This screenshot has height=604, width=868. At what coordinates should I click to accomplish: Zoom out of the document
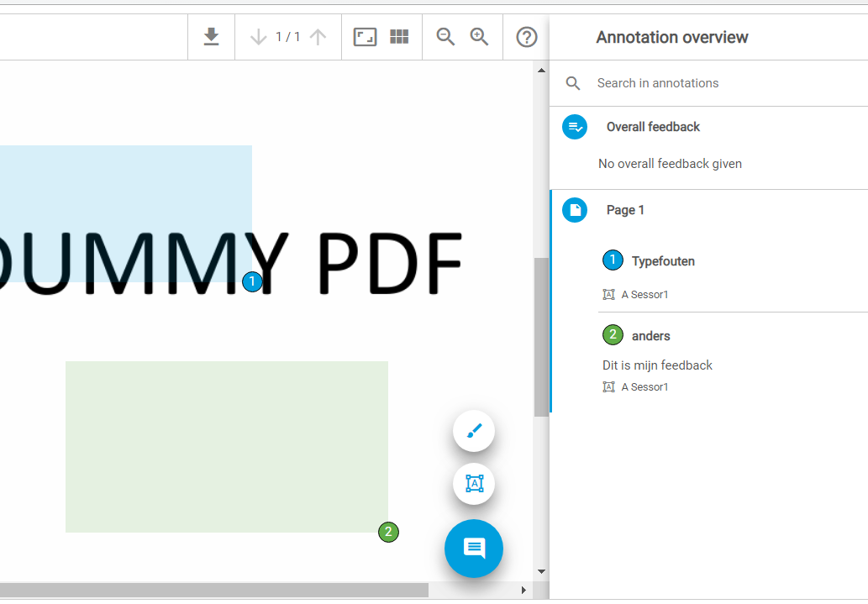445,36
